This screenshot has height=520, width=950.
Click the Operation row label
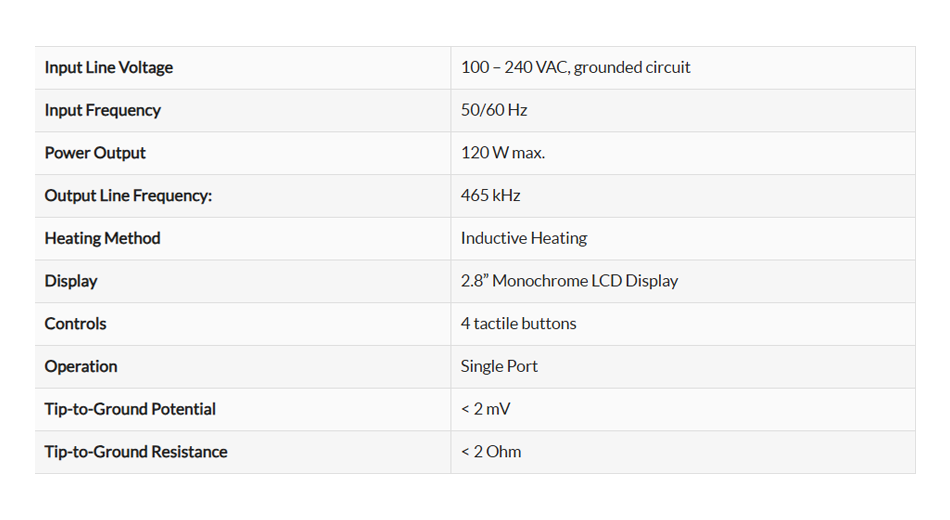pos(81,366)
